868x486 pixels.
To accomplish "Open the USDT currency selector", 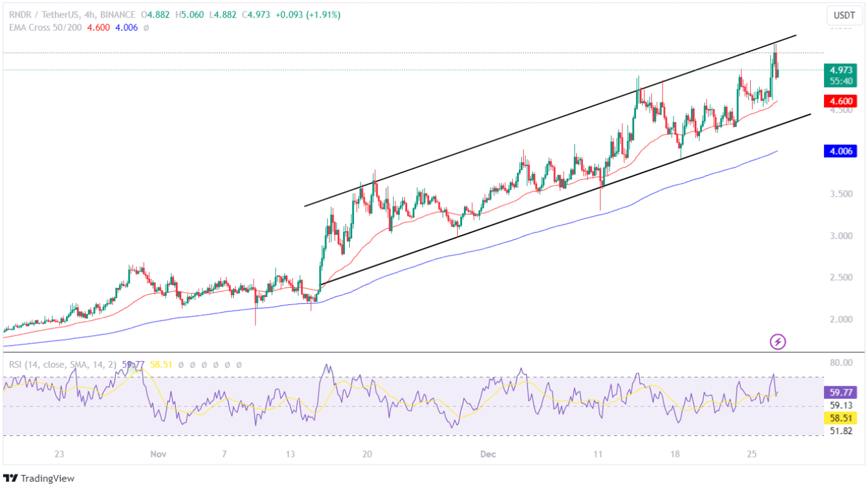I will coord(844,15).
